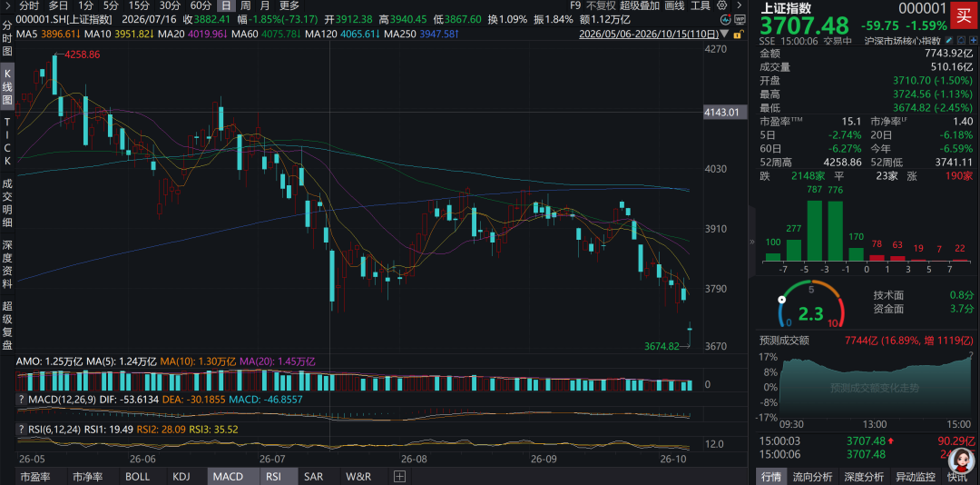The height and width of the screenshot is (485, 980).
Task: Click the lock icon beside date range
Action: click(x=739, y=34)
